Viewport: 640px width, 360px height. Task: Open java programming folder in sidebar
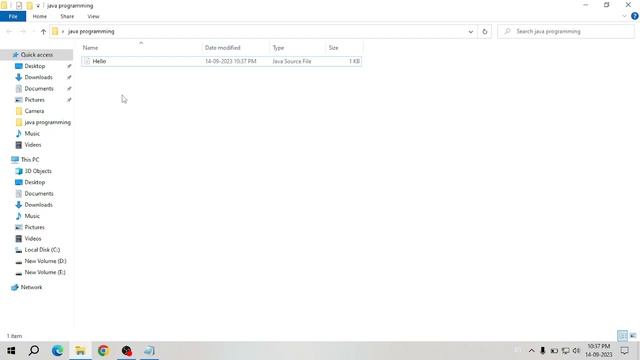47,122
